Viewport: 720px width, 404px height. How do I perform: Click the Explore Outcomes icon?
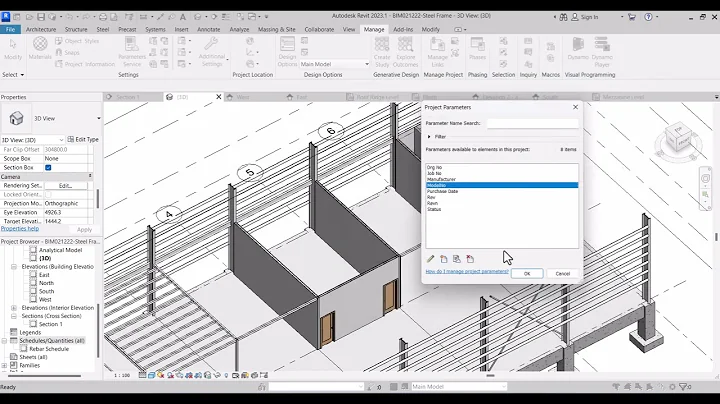tap(405, 51)
